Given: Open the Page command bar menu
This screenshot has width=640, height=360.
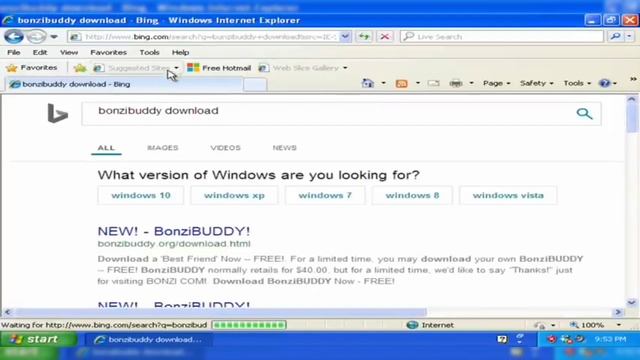Looking at the screenshot, I should click(496, 83).
